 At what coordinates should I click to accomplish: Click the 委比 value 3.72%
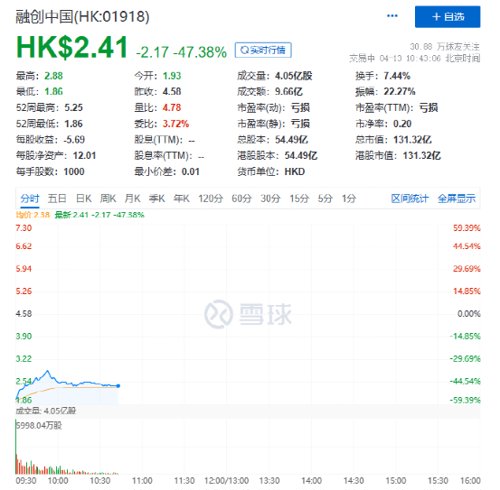176,124
